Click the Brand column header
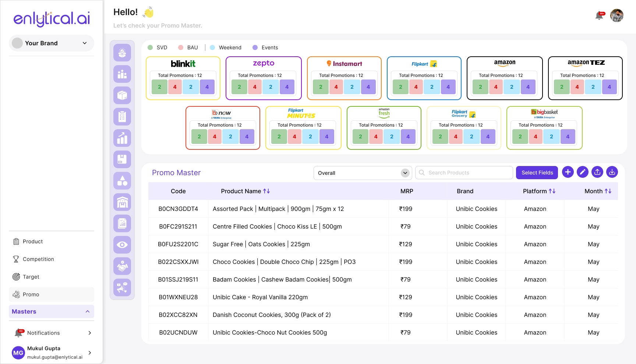The width and height of the screenshot is (636, 364). [x=465, y=191]
